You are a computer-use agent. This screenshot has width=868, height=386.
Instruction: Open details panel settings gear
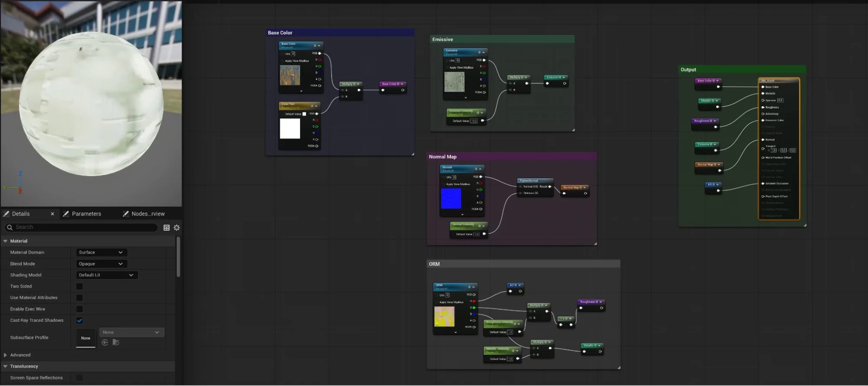tap(177, 228)
